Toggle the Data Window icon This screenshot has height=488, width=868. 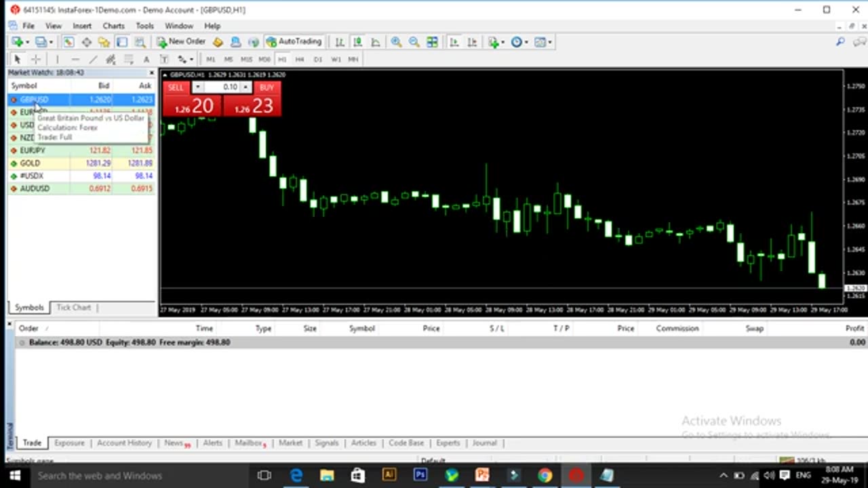click(86, 42)
